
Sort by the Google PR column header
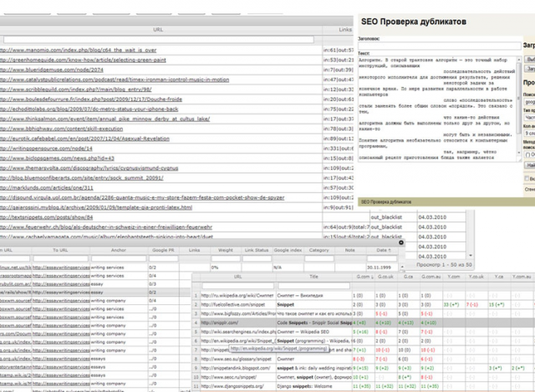coord(163,250)
